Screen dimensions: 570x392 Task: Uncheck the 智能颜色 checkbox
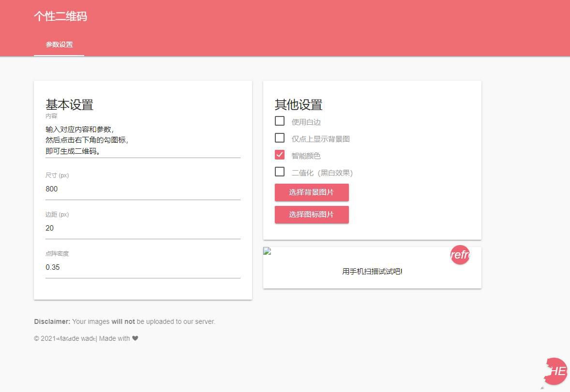pyautogui.click(x=280, y=155)
